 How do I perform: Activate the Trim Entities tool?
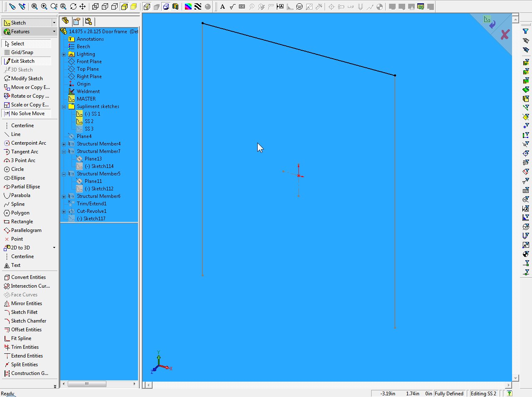(25, 347)
